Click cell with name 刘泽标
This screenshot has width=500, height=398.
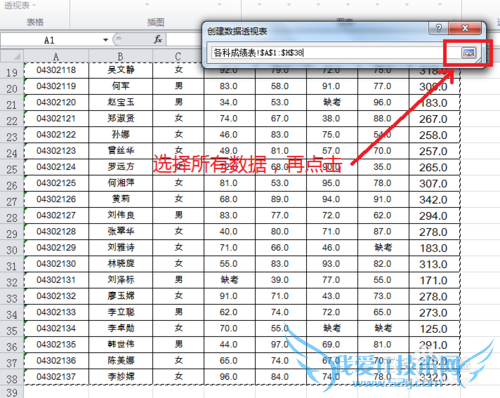(120, 280)
